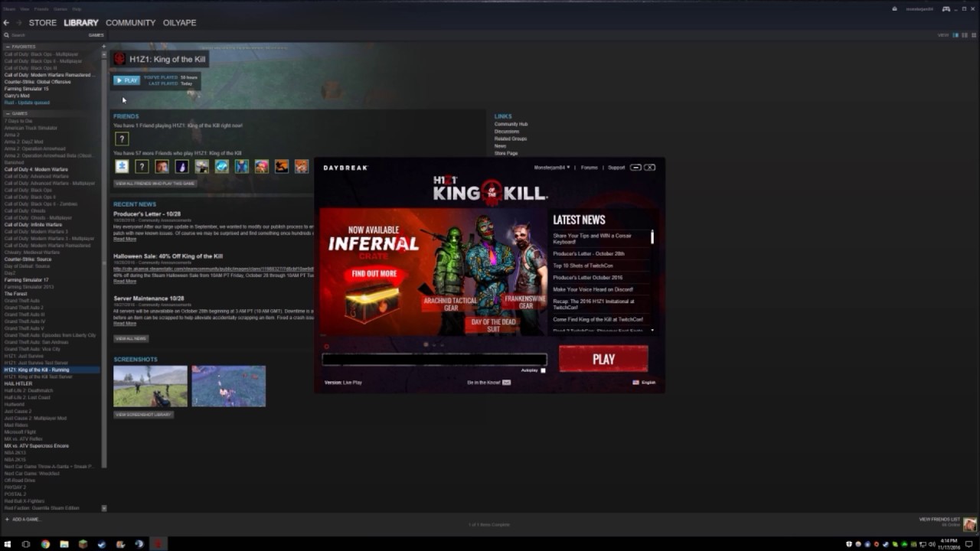This screenshot has width=980, height=551.
Task: Select Call of Duty 4: Modern Warfare
Action: pos(36,169)
